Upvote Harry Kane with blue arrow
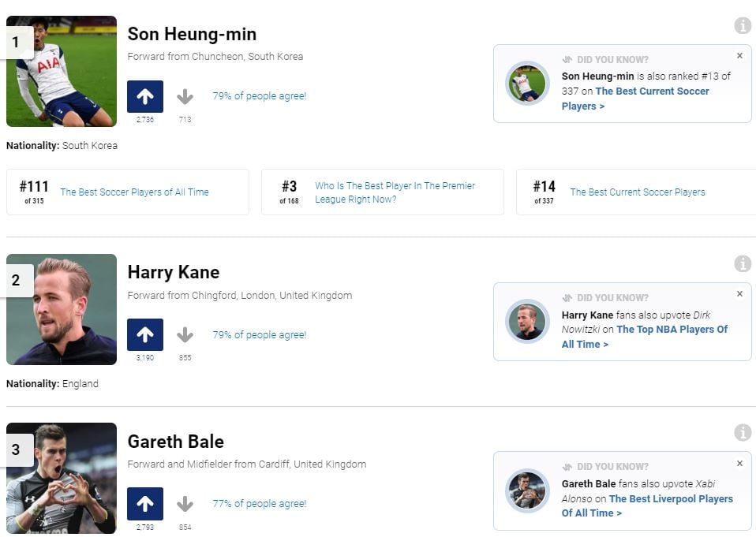Screen dimensions: 756x537 tap(145, 334)
